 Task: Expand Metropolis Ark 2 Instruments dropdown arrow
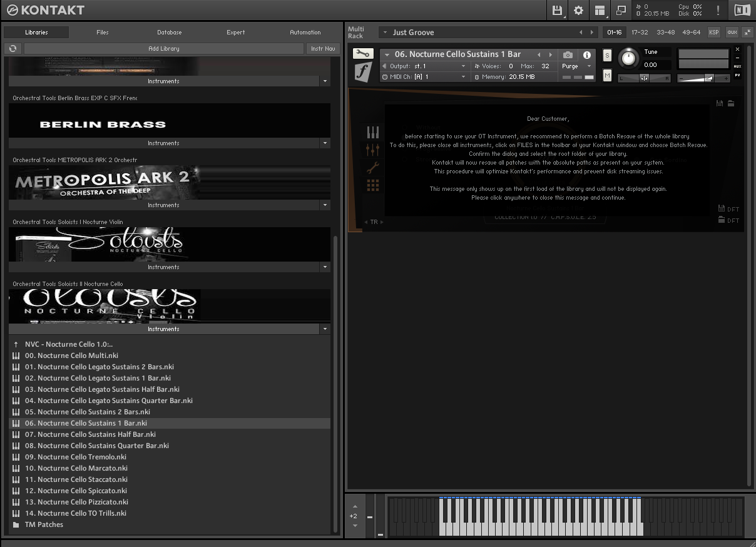tap(324, 205)
